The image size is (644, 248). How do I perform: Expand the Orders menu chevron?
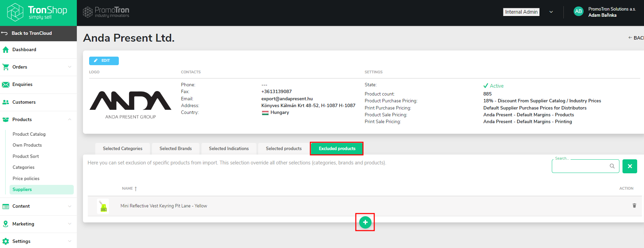70,67
